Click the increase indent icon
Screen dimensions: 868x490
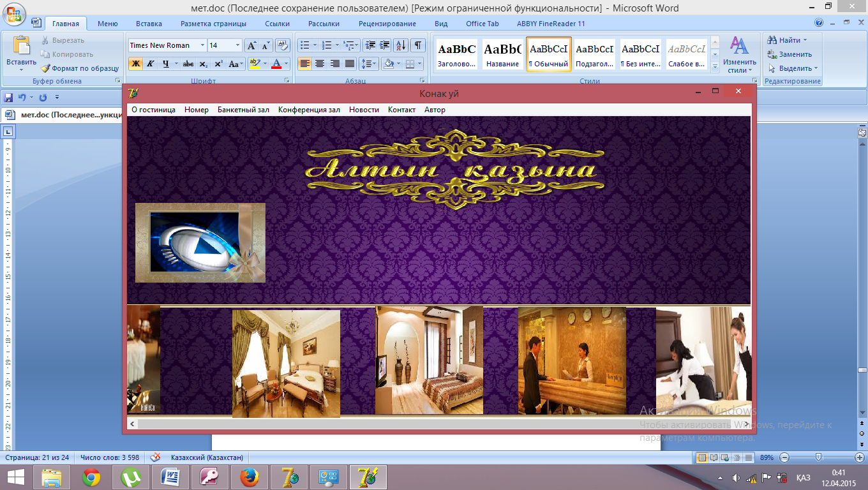click(x=384, y=45)
